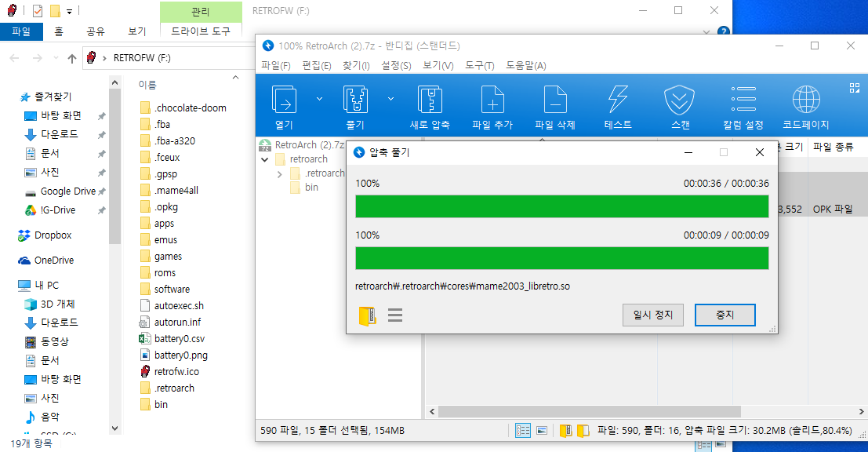868x452 pixels.
Task: Open Bandizip File (파일) menu
Action: (276, 65)
